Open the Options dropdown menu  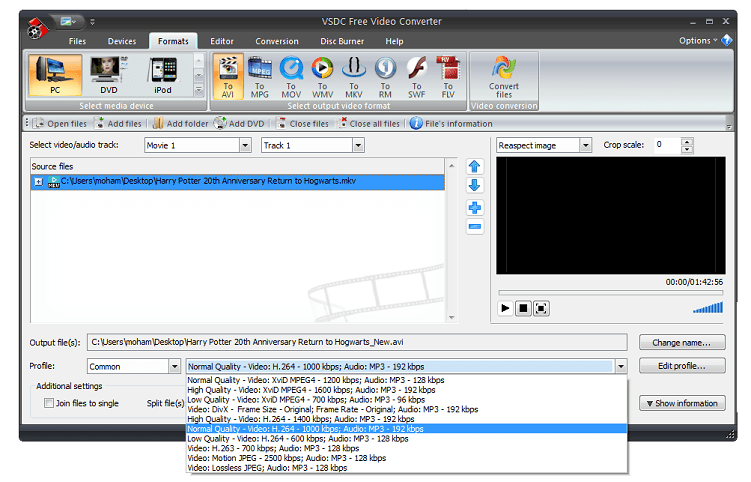[698, 41]
